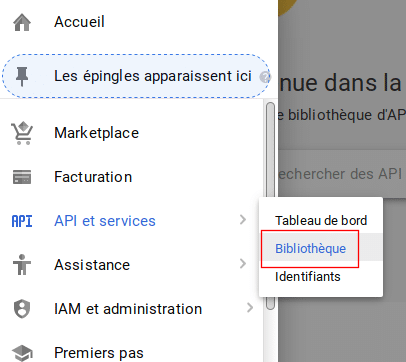Expand the Assistance submenu chevron
This screenshot has height=362, width=406.
pyautogui.click(x=243, y=264)
